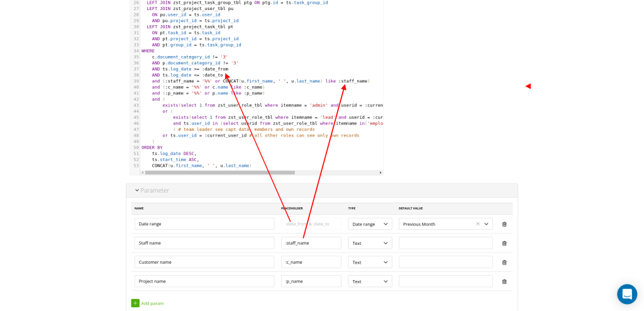The image size is (644, 311).
Task: Edit the Date range name field
Action: (x=204, y=223)
